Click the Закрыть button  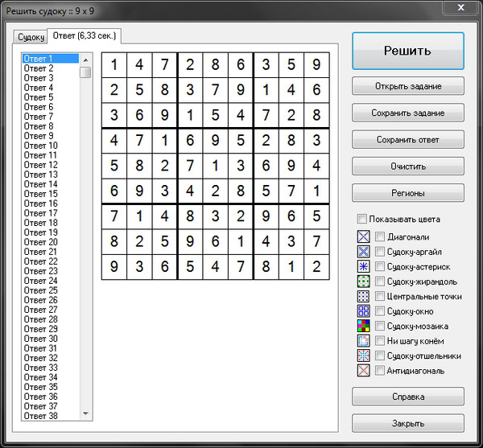[408, 423]
